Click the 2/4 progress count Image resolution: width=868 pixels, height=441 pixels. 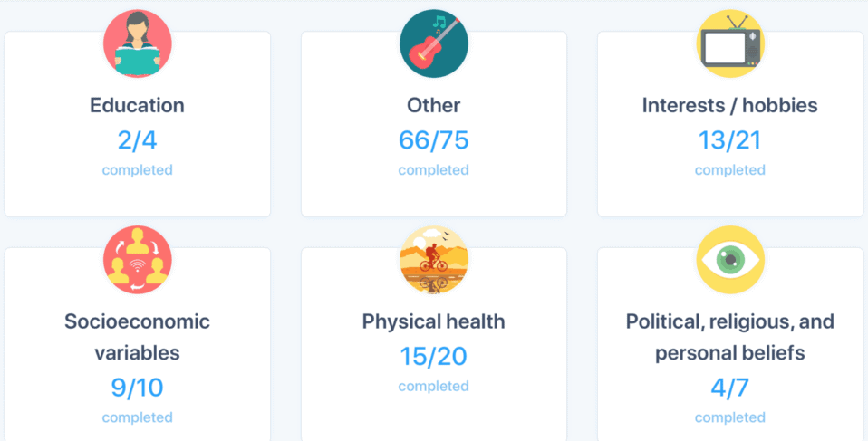point(138,140)
